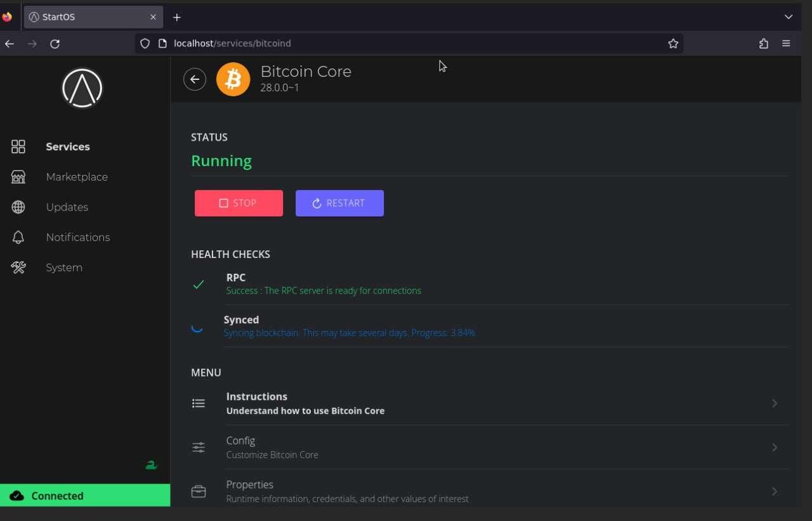
Task: Click the green snake icon in sidebar
Action: pyautogui.click(x=151, y=465)
